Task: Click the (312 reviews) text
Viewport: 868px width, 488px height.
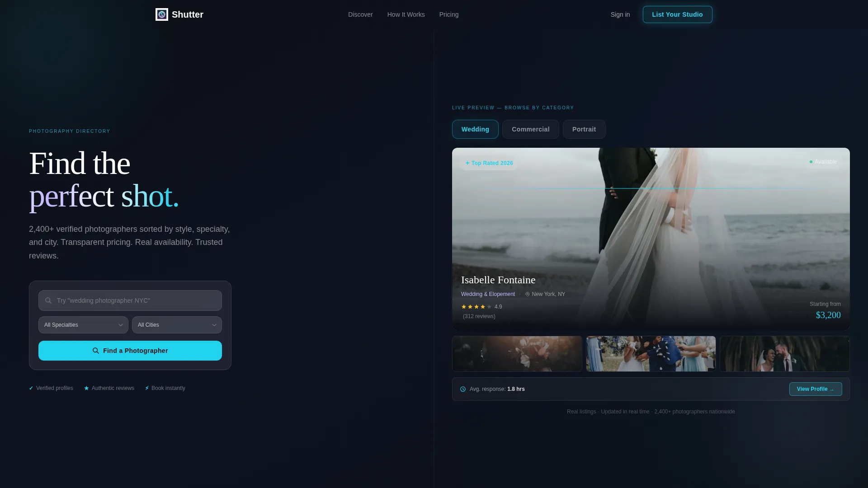Action: (479, 316)
